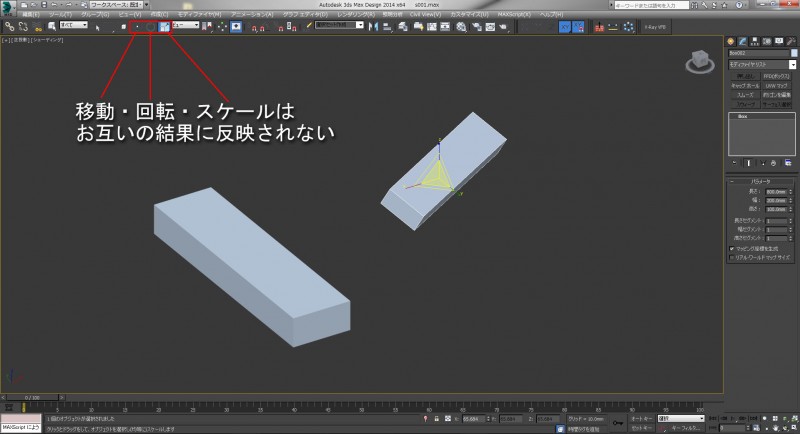The height and width of the screenshot is (434, 800).
Task: Select the Rotate tool in main toolbar
Action: point(149,26)
